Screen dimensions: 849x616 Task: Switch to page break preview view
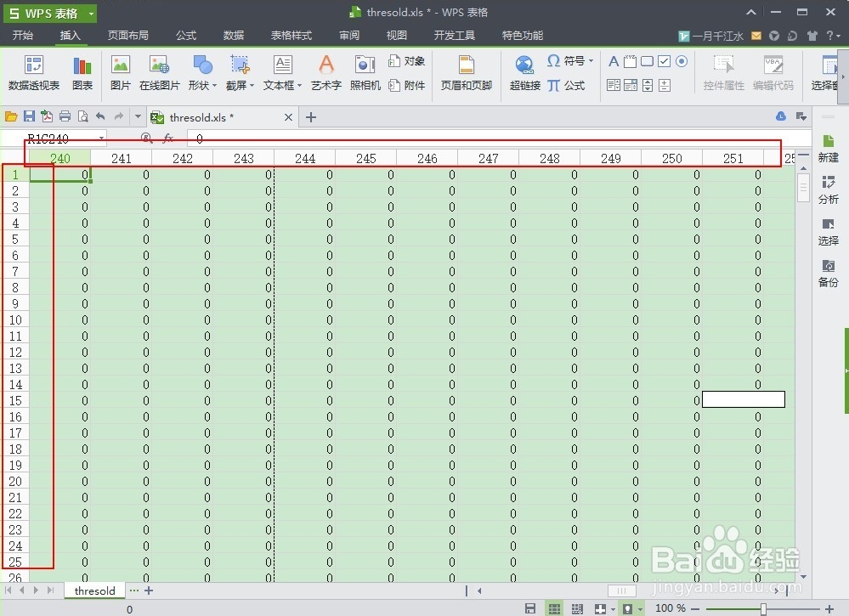(x=577, y=609)
